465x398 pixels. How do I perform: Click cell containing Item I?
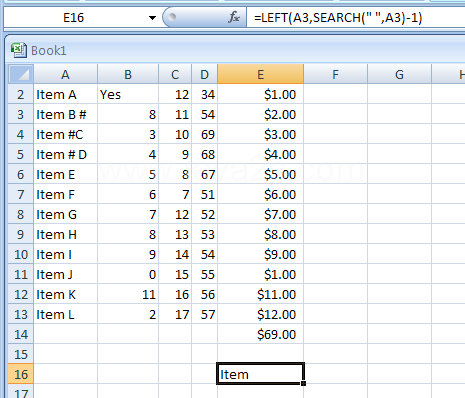(65, 254)
